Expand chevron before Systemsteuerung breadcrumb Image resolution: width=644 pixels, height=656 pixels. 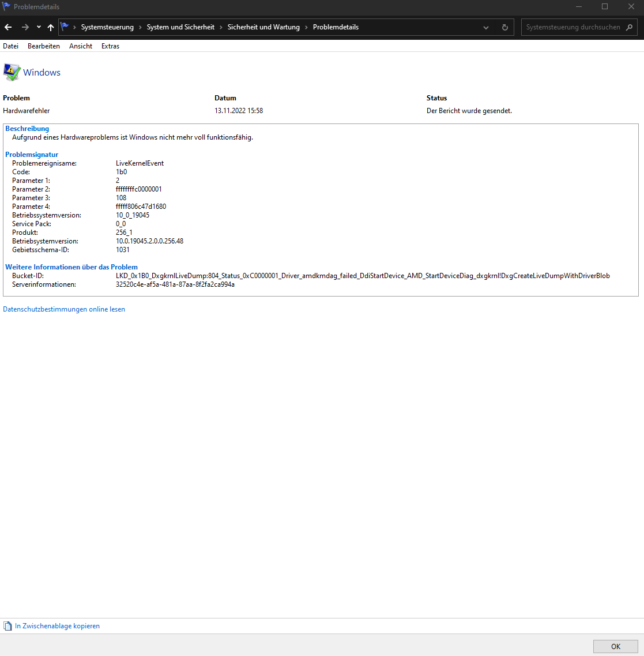(x=74, y=27)
